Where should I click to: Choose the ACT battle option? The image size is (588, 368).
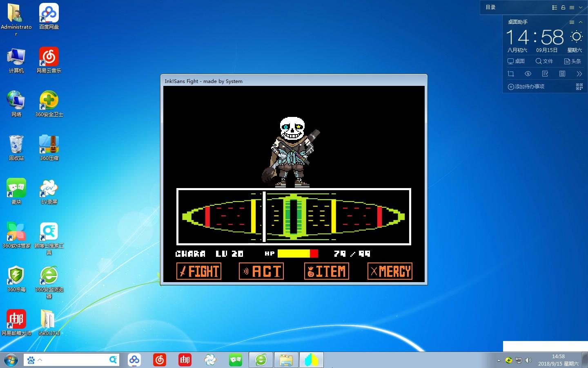click(x=261, y=271)
